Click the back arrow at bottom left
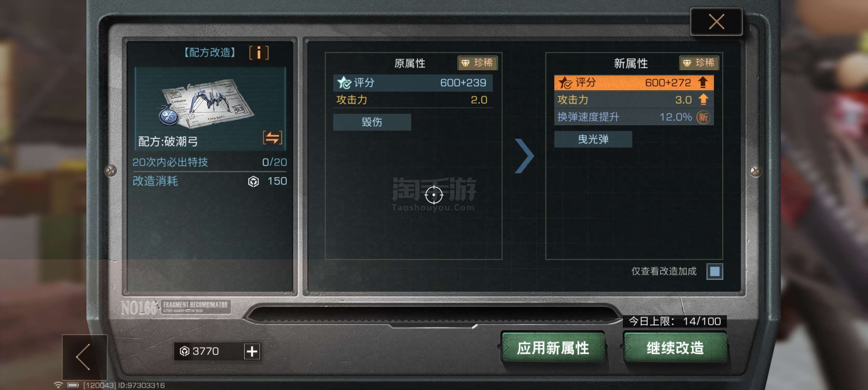Viewport: 868px width, 390px height. click(85, 357)
